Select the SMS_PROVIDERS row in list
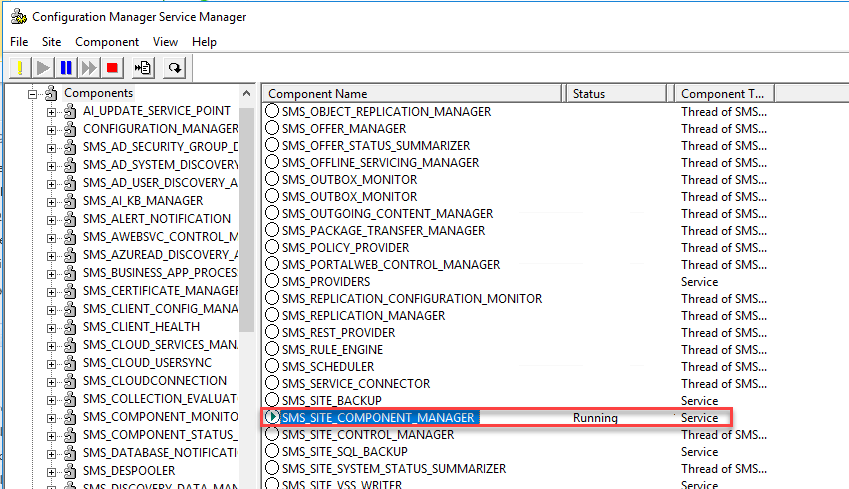849x489 pixels. (325, 281)
